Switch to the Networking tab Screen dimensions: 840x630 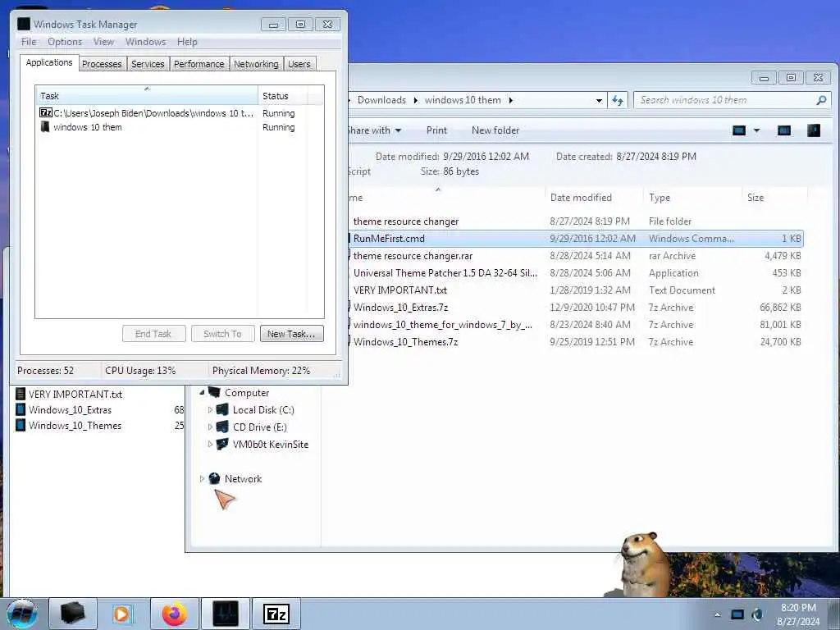(x=256, y=64)
